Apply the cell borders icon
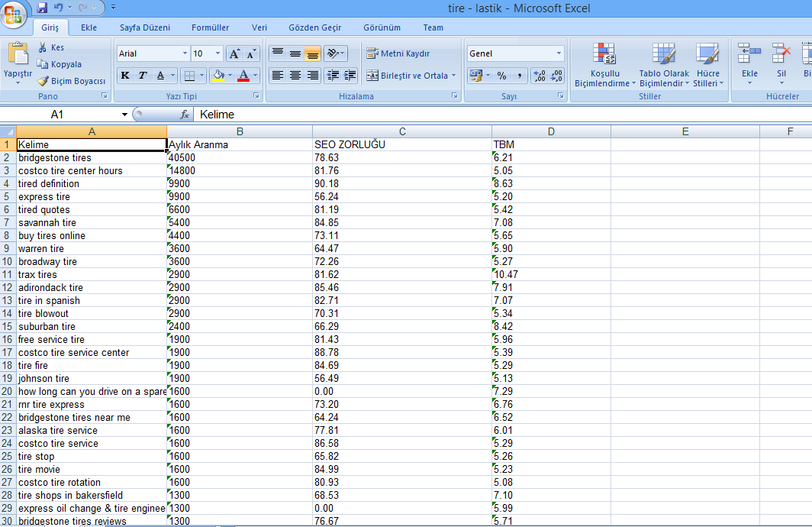Screen dimensions: 812x527 click(189, 76)
